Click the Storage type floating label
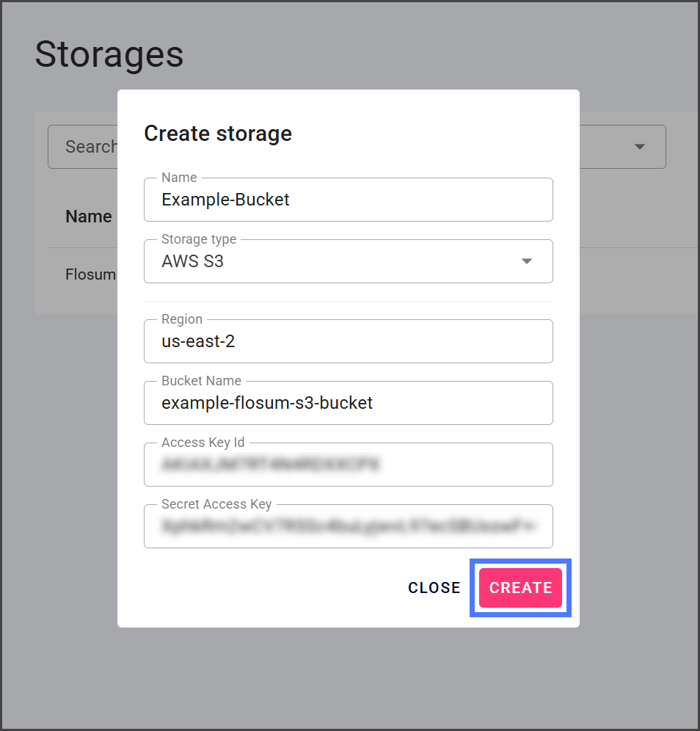Image resolution: width=700 pixels, height=731 pixels. click(199, 239)
